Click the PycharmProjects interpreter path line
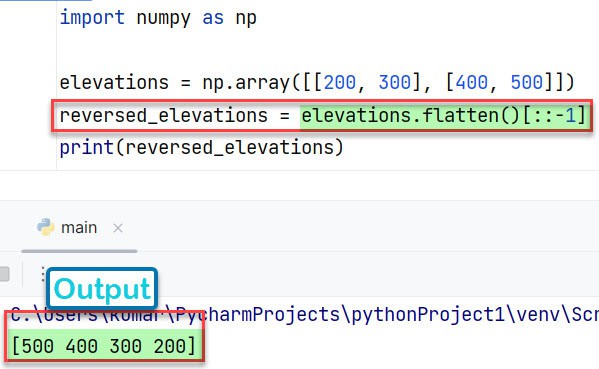The image size is (599, 369). tap(305, 315)
